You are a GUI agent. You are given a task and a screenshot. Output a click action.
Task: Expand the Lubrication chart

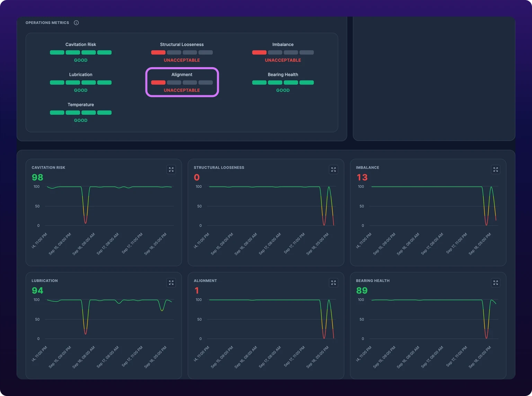[x=171, y=283]
